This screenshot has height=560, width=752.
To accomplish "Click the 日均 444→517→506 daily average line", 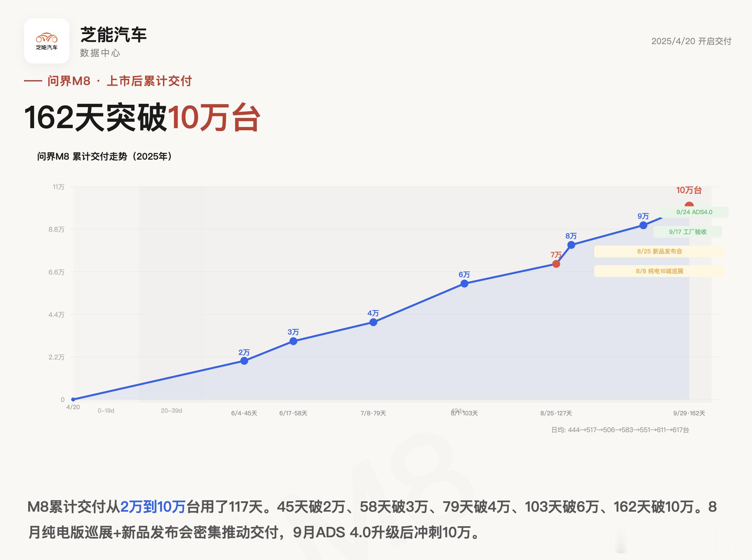I will point(620,430).
